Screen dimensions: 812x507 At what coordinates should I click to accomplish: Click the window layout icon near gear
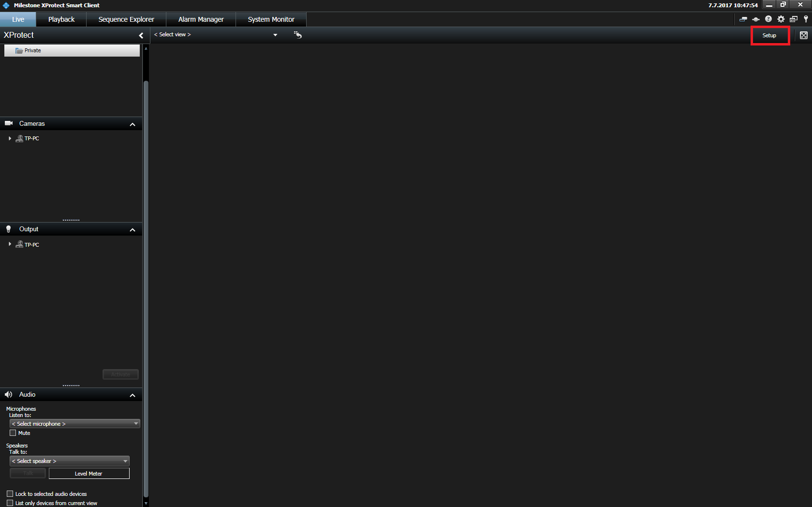tap(793, 19)
